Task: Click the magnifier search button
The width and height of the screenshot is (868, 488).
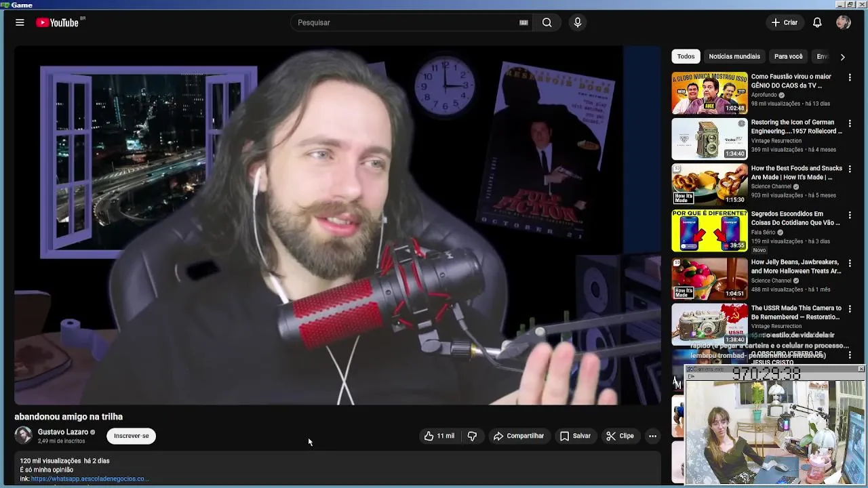Action: pos(547,22)
